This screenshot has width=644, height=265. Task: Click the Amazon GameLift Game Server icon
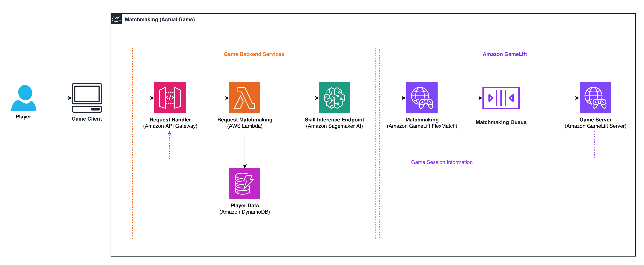pyautogui.click(x=595, y=98)
